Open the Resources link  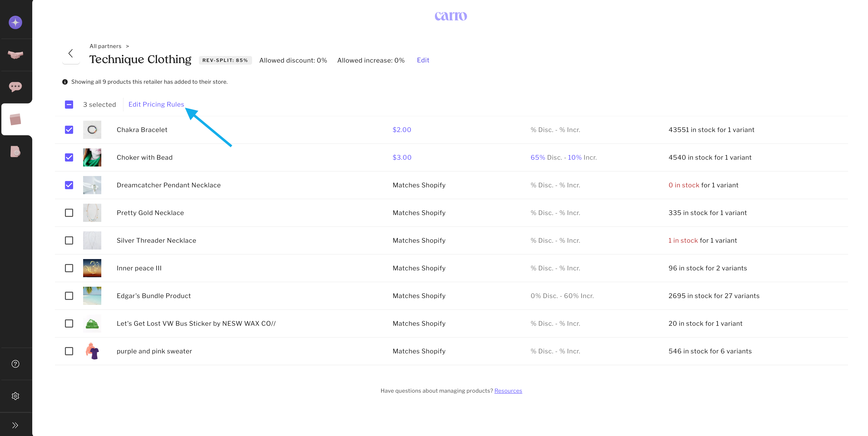[x=508, y=391]
